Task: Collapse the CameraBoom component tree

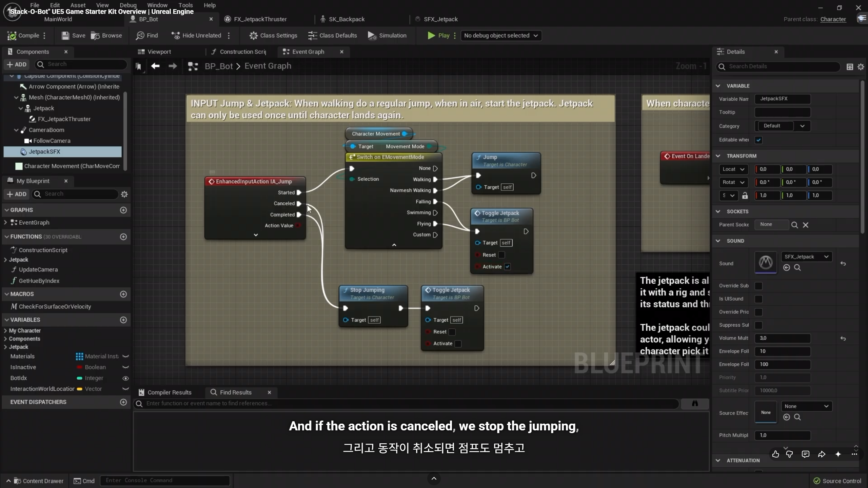Action: 16,130
